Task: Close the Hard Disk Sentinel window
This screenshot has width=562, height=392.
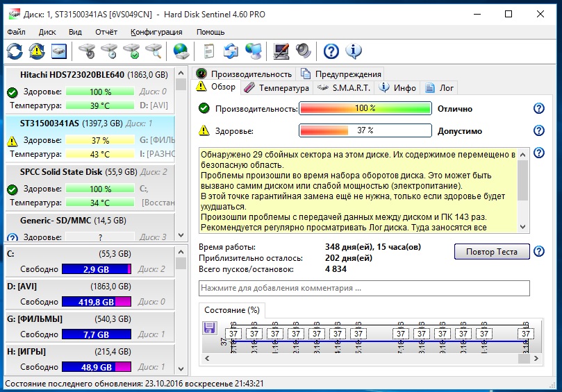Action: (540, 15)
